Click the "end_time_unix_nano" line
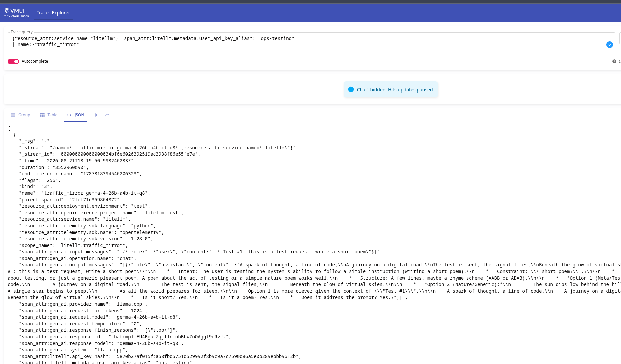 click(x=80, y=174)
